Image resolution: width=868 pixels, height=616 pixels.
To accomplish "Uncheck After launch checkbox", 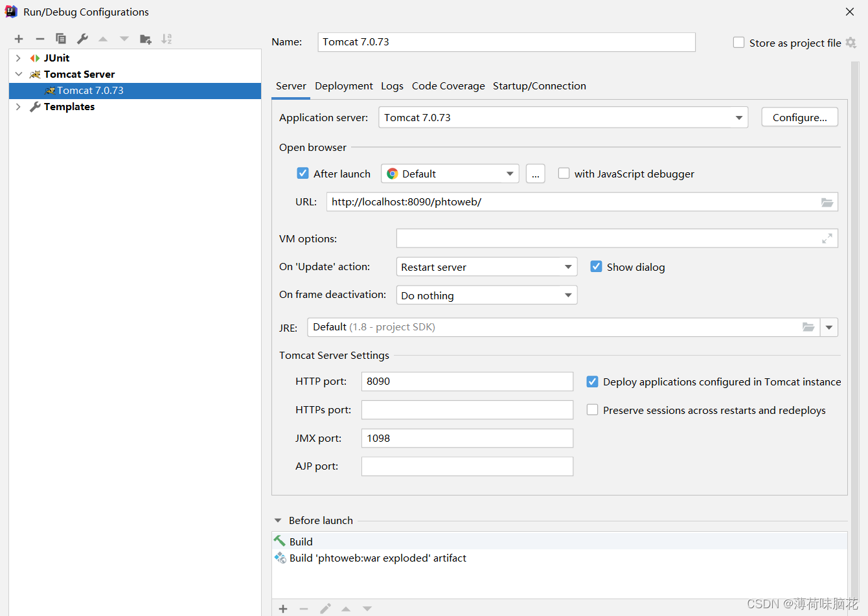I will (x=303, y=173).
